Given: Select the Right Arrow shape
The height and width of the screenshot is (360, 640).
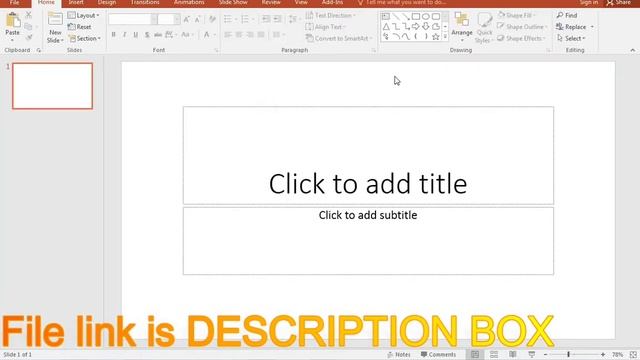Looking at the screenshot, I should pyautogui.click(x=416, y=27).
